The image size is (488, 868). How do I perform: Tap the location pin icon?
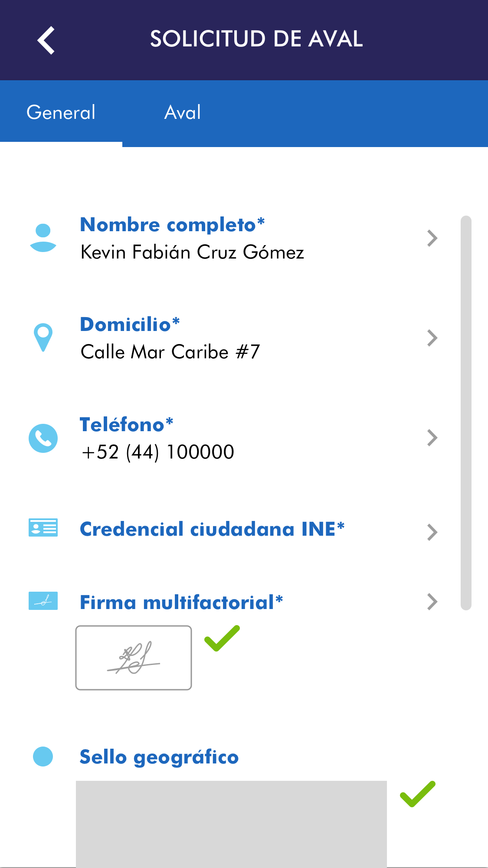(x=43, y=337)
